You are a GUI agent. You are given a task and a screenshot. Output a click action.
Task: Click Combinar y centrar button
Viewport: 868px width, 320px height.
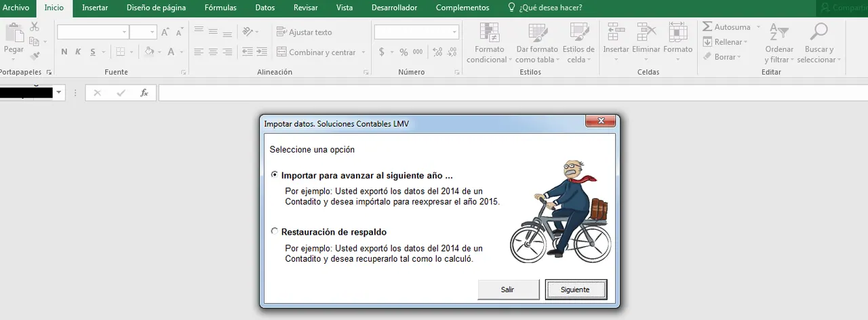317,52
